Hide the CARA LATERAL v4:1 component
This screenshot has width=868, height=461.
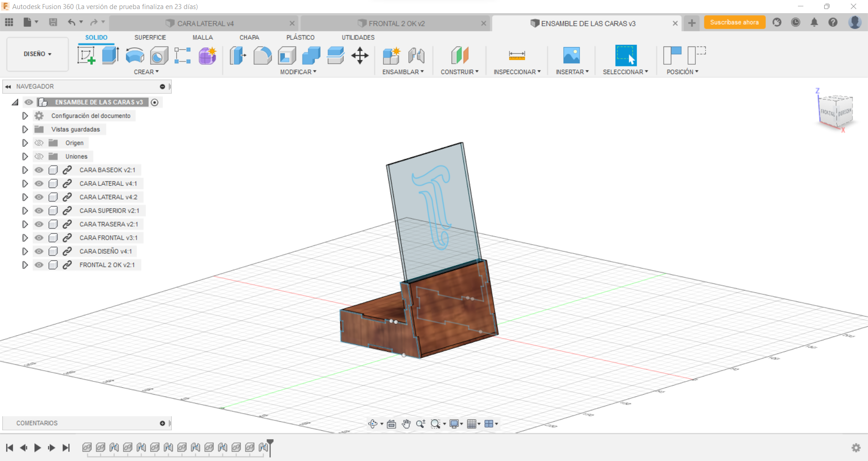tap(39, 183)
